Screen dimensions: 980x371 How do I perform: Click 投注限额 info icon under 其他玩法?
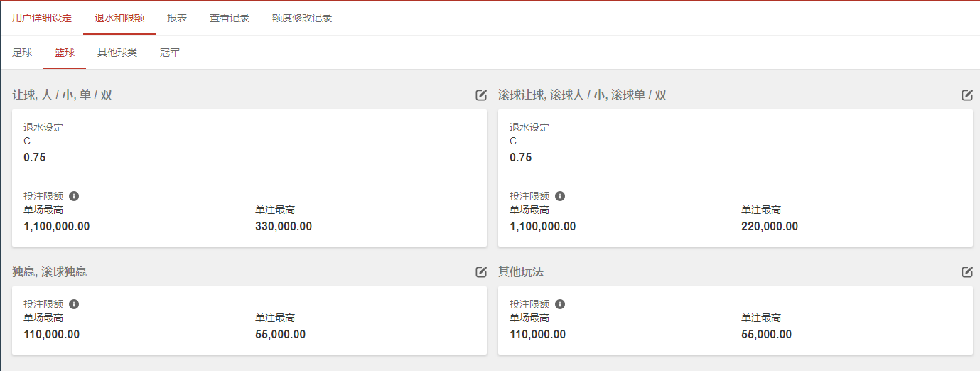(x=560, y=304)
